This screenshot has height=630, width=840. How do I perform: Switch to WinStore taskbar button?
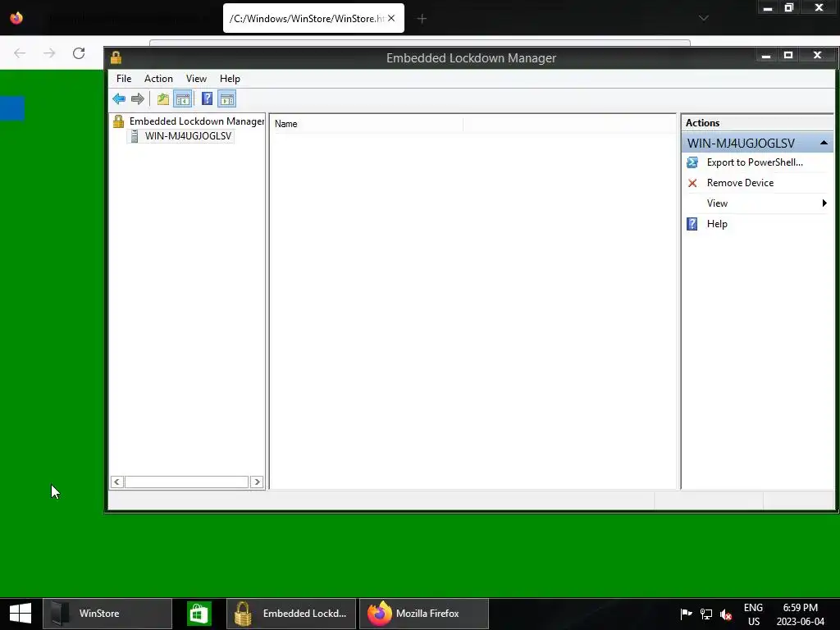pyautogui.click(x=107, y=614)
